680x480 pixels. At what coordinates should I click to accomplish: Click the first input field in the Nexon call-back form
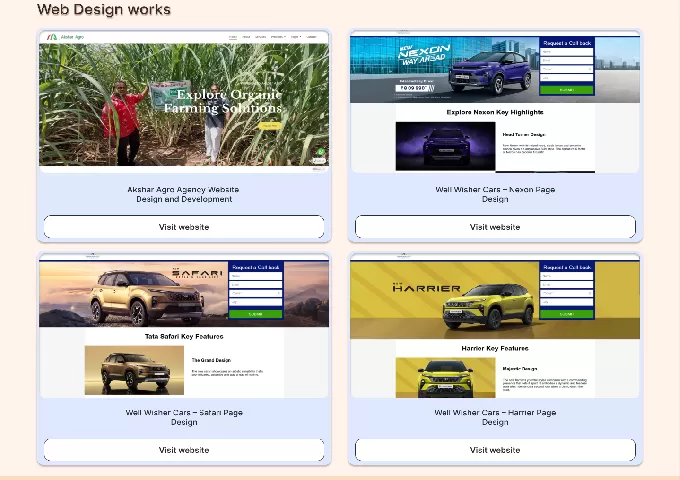coord(567,53)
